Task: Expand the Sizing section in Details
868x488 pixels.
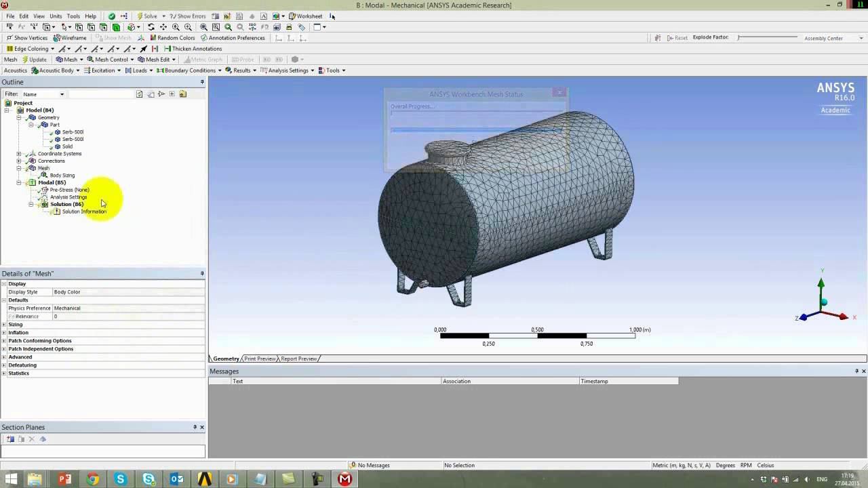Action: (x=4, y=325)
